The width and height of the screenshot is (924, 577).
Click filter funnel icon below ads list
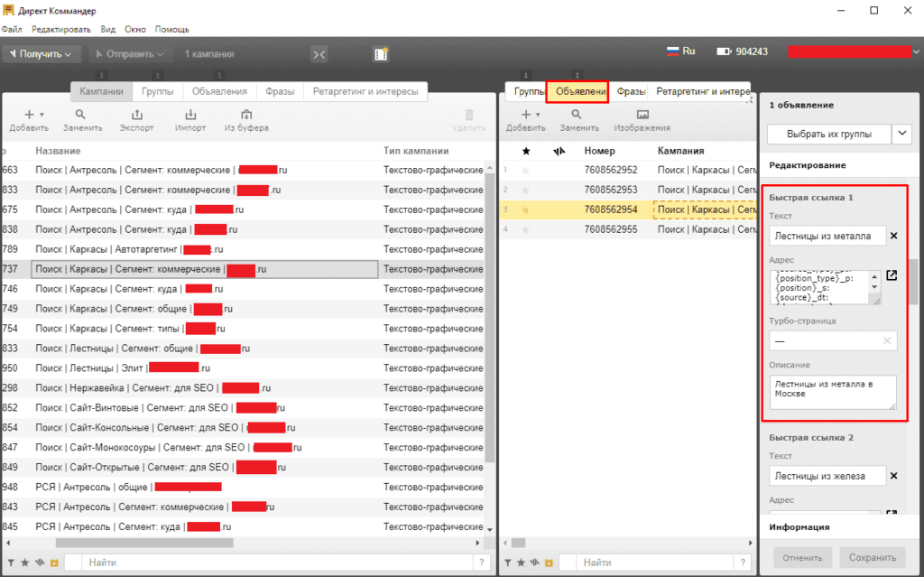[x=507, y=563]
